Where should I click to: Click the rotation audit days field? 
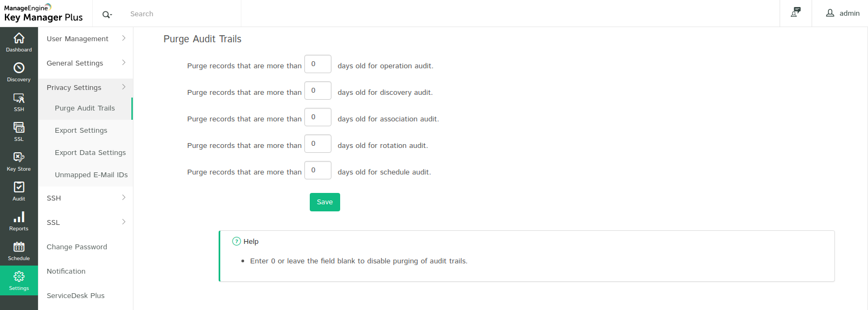click(x=317, y=144)
